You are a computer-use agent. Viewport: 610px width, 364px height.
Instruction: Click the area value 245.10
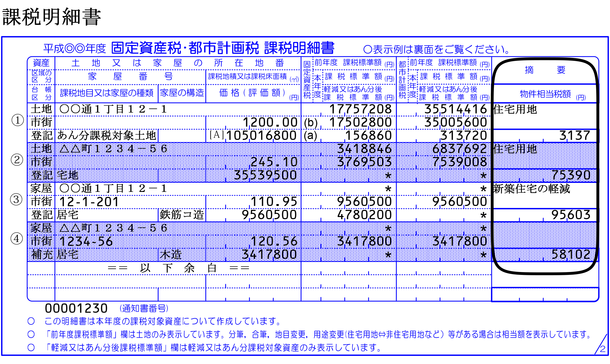tap(274, 162)
